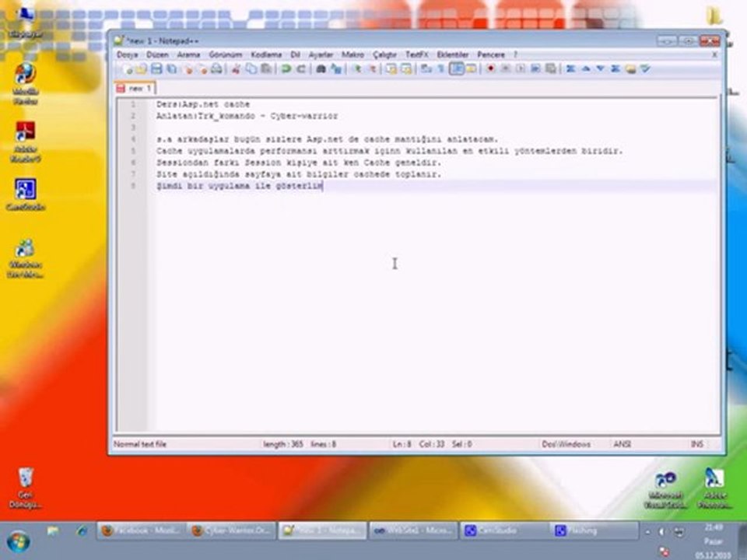Open the Eklentiler menu
The image size is (747, 560).
point(453,54)
